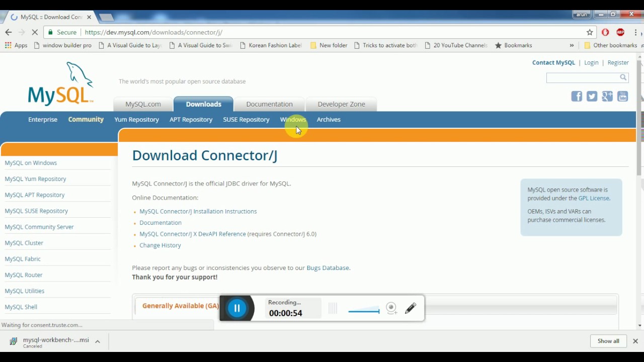Open Windows submenu item

293,120
